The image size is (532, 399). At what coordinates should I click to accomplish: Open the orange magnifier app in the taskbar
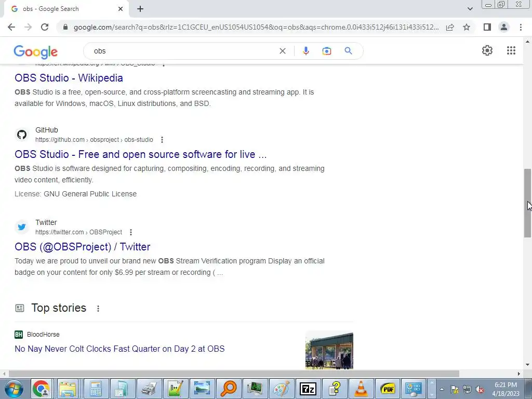pos(229,389)
